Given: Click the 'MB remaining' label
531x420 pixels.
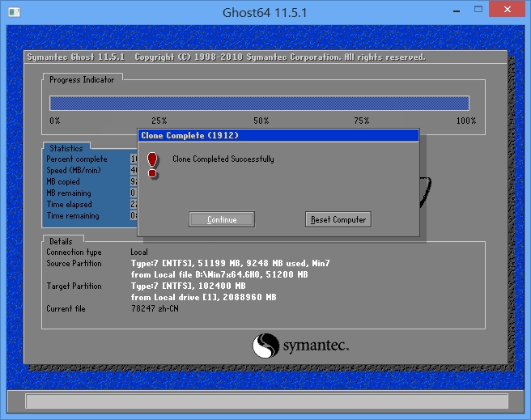Looking at the screenshot, I should point(69,193).
